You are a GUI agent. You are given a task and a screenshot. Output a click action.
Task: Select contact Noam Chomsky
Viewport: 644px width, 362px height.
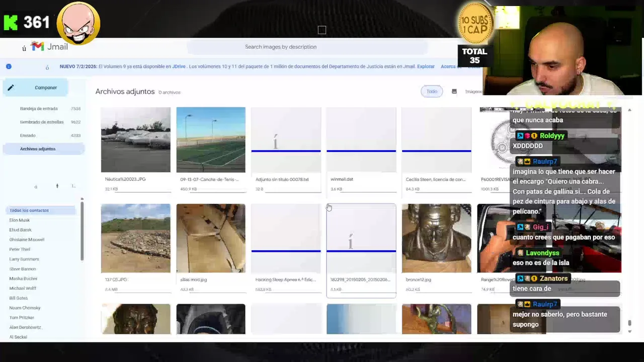25,308
